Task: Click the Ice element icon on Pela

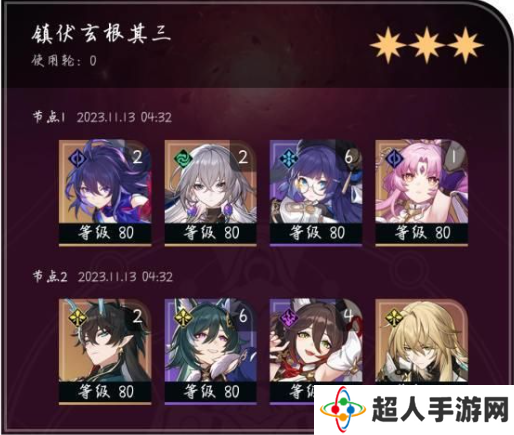Action: click(286, 157)
